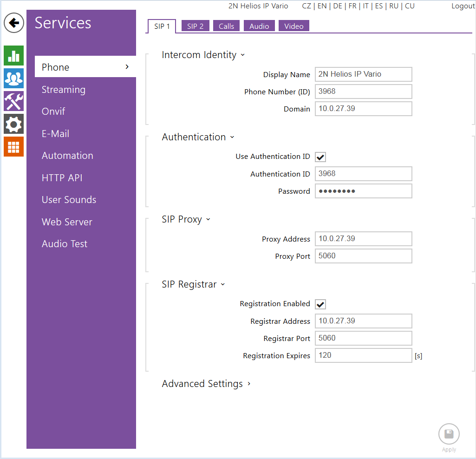This screenshot has width=476, height=459.
Task: Click the Apply save icon
Action: [449, 435]
